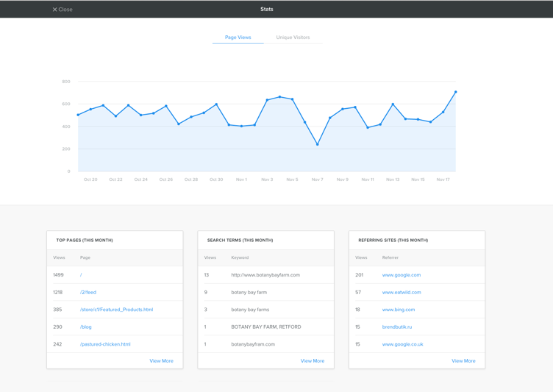Open the www.google.com referrer link
The image size is (553, 392).
coord(401,275)
